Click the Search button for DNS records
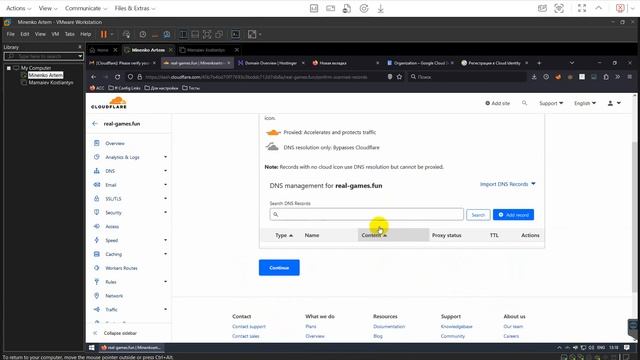The width and height of the screenshot is (640, 360). [478, 215]
